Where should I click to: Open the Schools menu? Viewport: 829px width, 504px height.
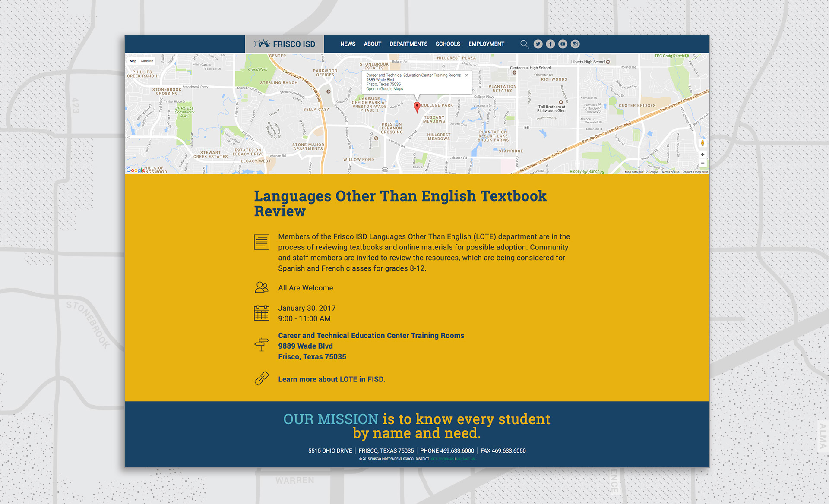(x=448, y=44)
